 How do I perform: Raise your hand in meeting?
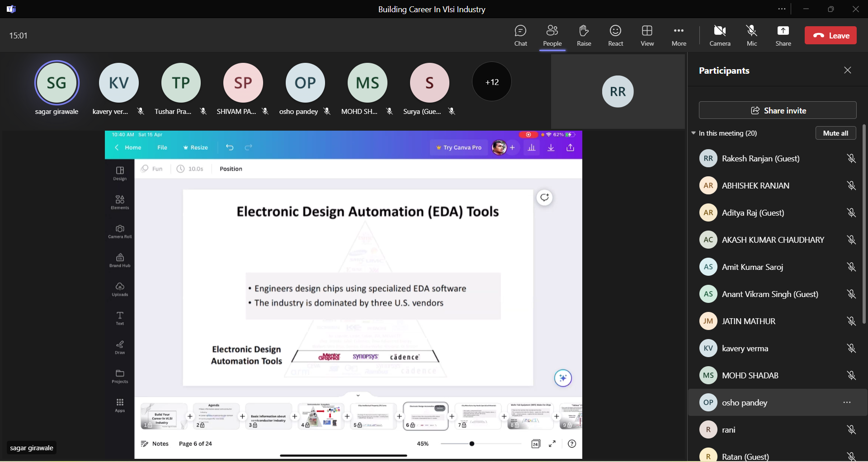[x=584, y=36]
